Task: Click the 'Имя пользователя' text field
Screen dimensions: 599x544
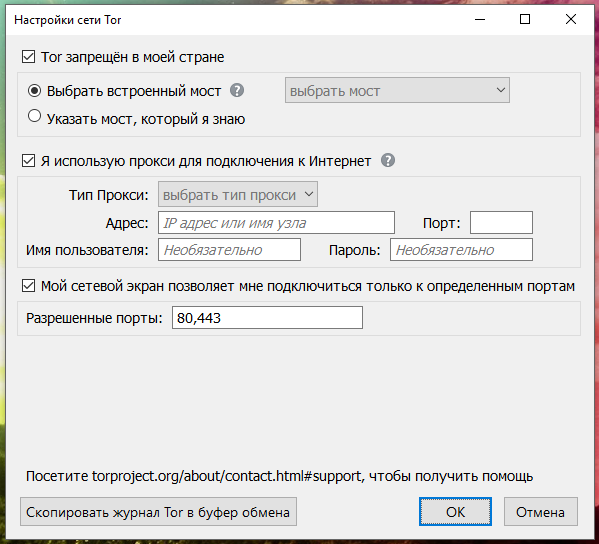Action: pyautogui.click(x=229, y=250)
